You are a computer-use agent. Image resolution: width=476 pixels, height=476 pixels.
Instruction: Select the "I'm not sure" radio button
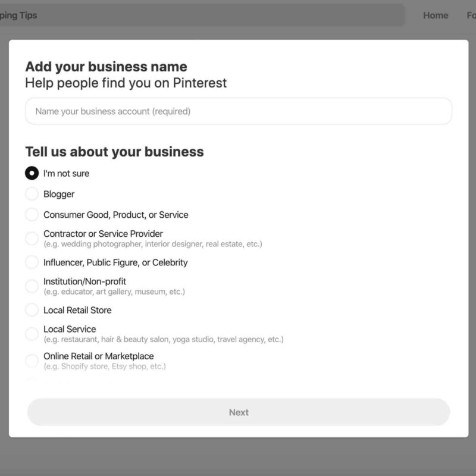pos(33,173)
